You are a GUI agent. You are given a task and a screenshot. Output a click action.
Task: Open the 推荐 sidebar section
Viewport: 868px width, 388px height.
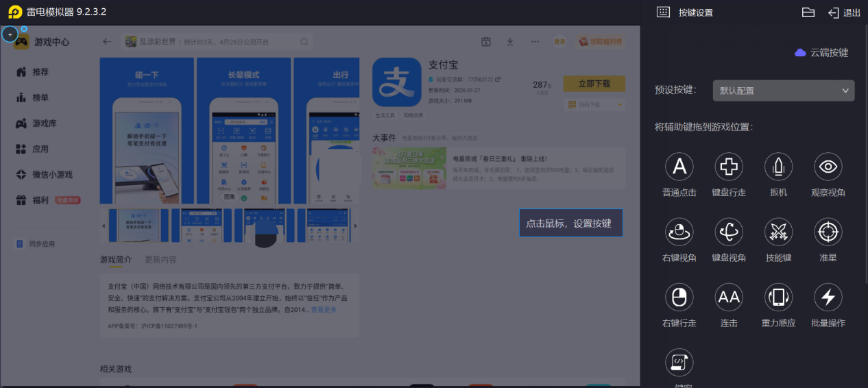(32, 72)
